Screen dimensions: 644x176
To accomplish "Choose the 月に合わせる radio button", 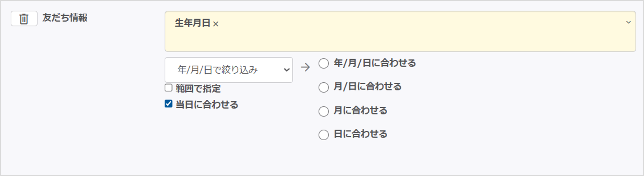I will pyautogui.click(x=324, y=111).
